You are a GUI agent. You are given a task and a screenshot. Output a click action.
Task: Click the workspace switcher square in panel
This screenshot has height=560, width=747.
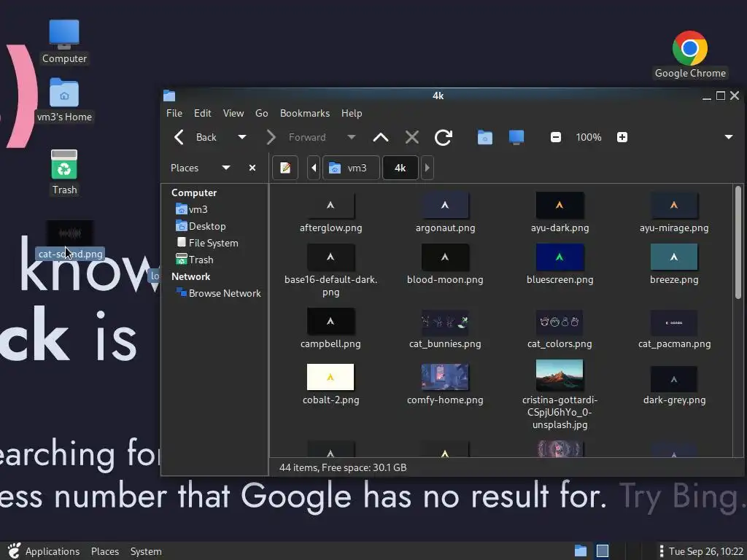pos(603,551)
